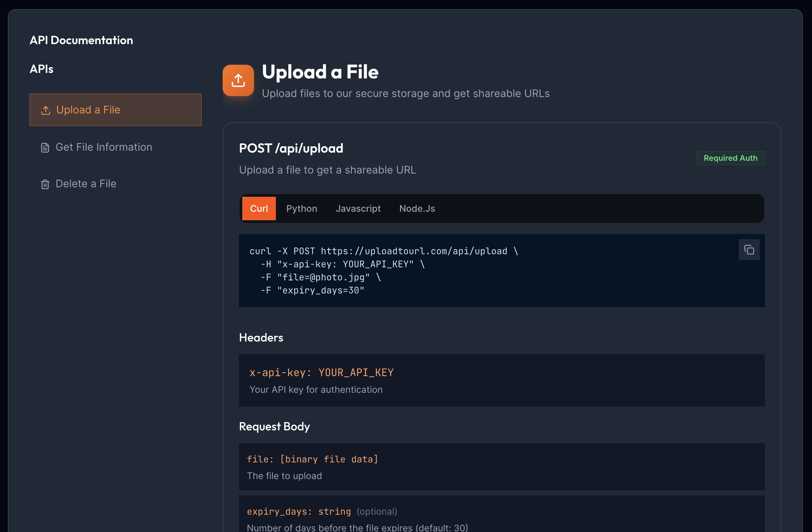Switch to the Curl tab
The width and height of the screenshot is (812, 532).
(259, 208)
